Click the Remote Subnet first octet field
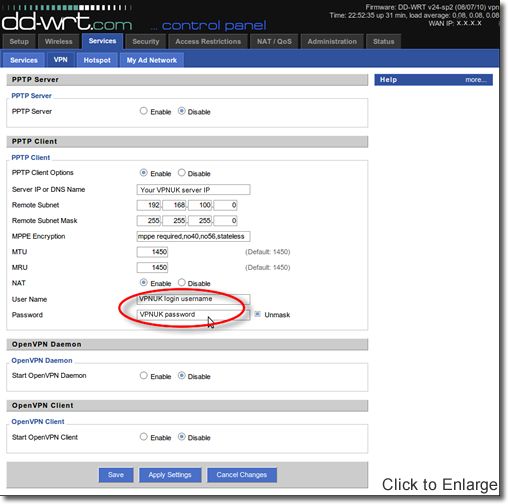 tap(149, 205)
